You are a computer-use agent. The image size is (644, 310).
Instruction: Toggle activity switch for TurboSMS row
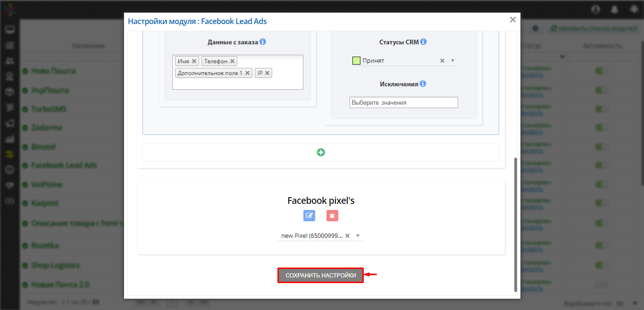coord(602,109)
